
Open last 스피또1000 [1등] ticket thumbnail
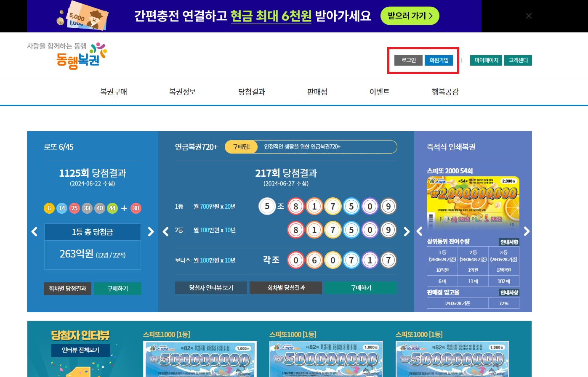452,359
